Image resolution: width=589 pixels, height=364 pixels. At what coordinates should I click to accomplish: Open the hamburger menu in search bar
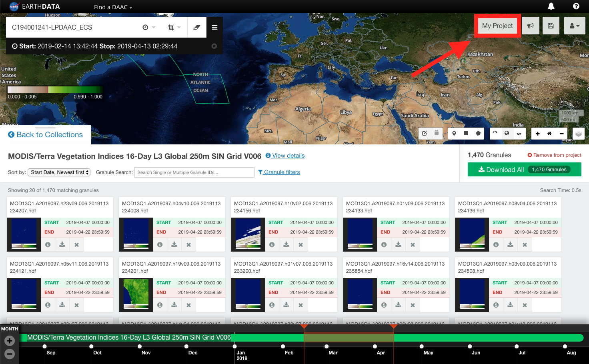tap(214, 27)
